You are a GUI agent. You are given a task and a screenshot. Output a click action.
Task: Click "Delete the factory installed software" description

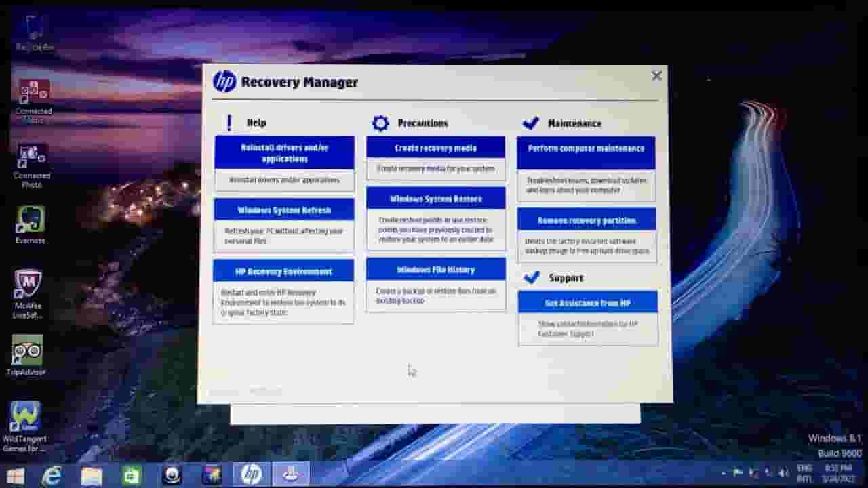click(x=587, y=246)
